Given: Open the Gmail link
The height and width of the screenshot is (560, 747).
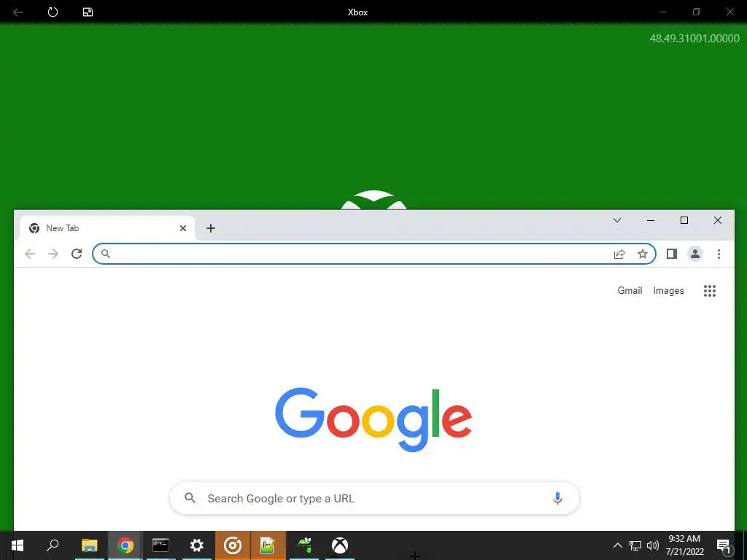Looking at the screenshot, I should coord(630,290).
